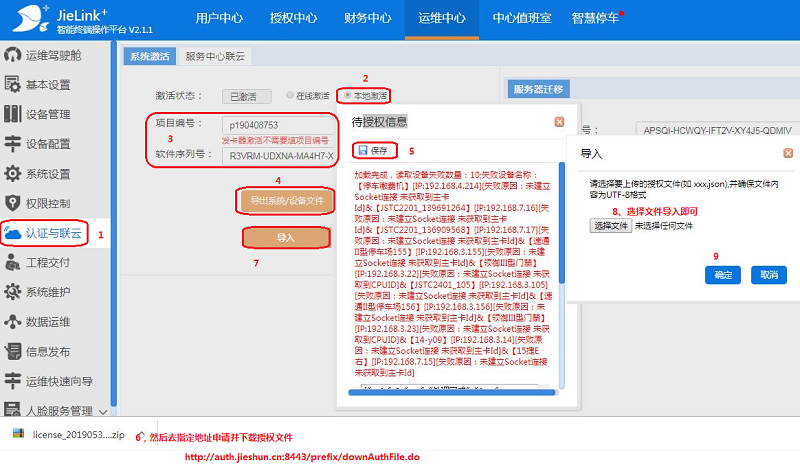Click the 已激活 status button

point(246,96)
